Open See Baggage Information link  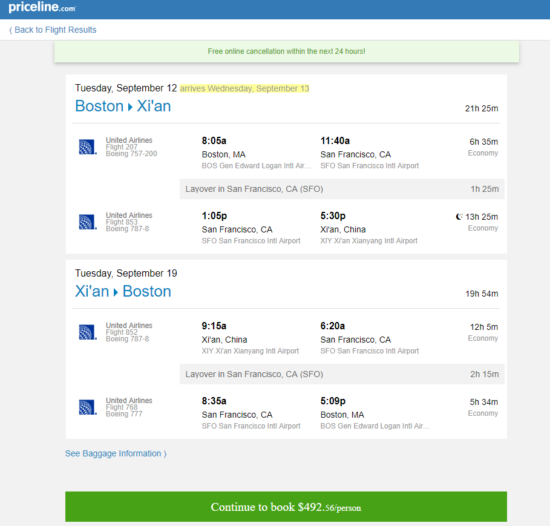[116, 453]
